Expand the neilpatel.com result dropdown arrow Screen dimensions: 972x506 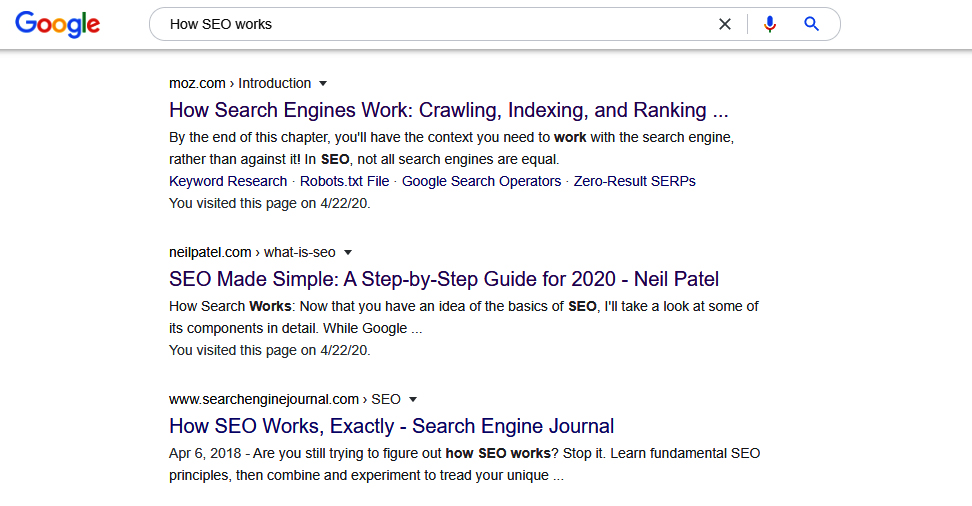(x=348, y=253)
